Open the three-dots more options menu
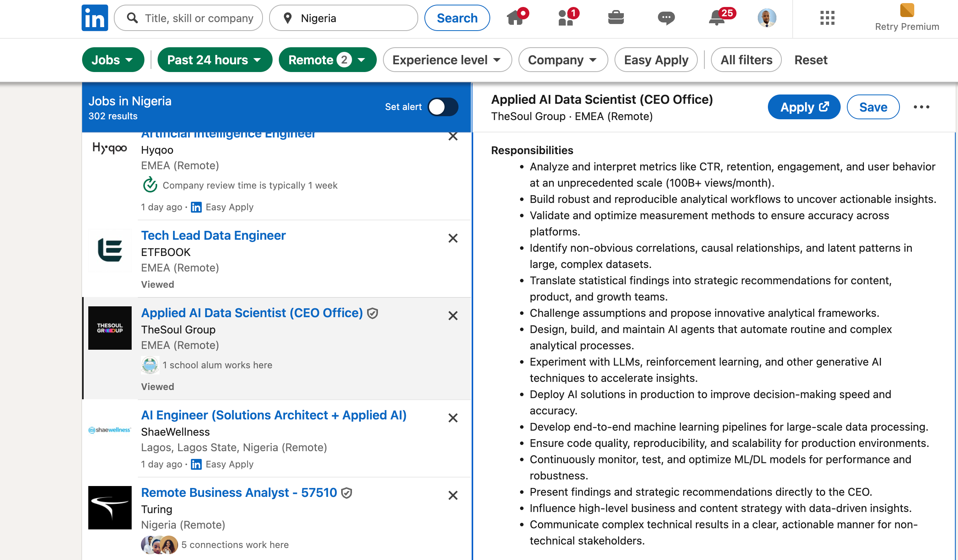 (x=921, y=107)
